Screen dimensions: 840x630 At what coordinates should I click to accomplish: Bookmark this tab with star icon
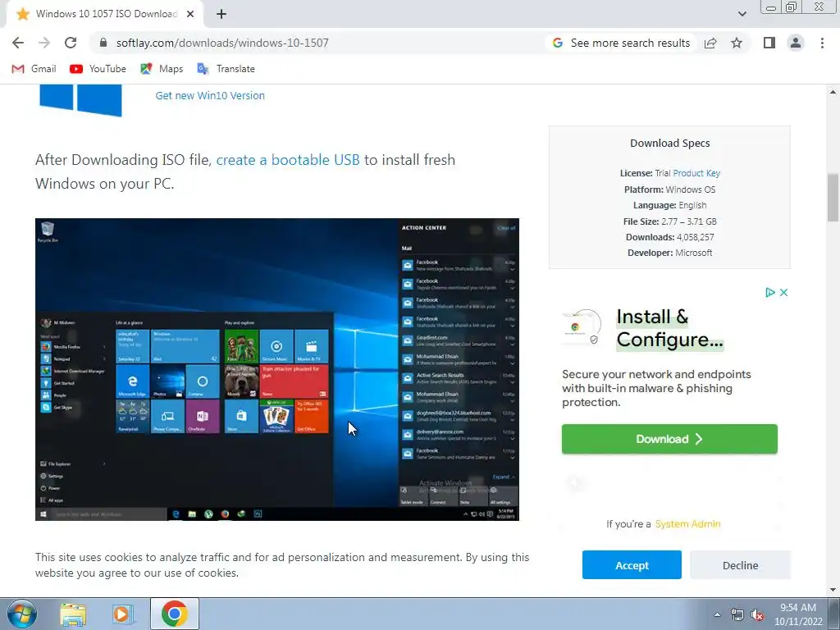tap(737, 43)
